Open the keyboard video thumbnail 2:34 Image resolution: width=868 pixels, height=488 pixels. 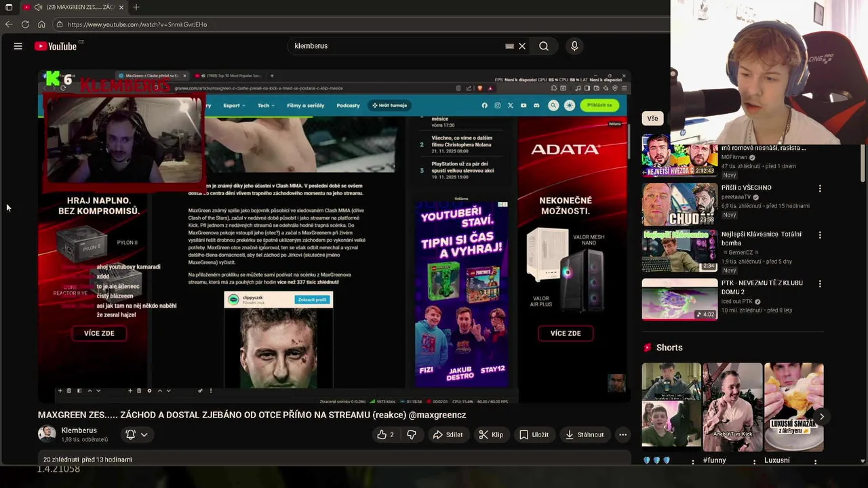(x=679, y=251)
